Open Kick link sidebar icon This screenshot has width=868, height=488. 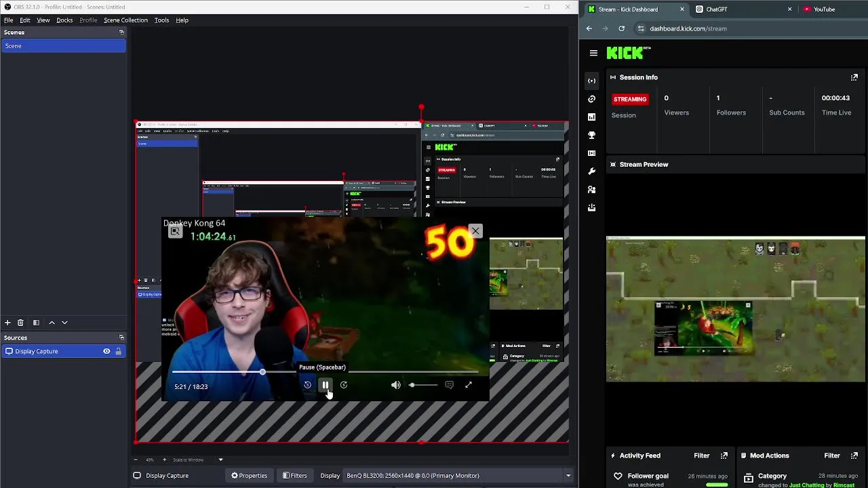click(591, 99)
